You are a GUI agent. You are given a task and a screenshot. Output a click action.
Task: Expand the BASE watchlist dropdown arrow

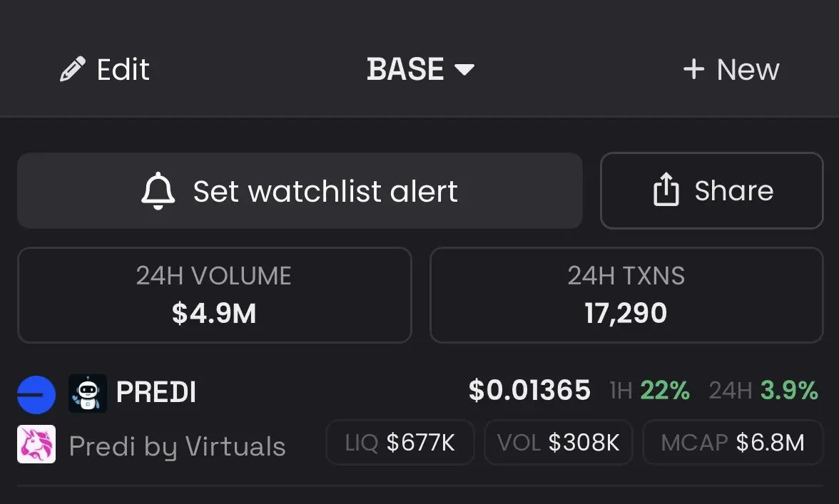(464, 69)
